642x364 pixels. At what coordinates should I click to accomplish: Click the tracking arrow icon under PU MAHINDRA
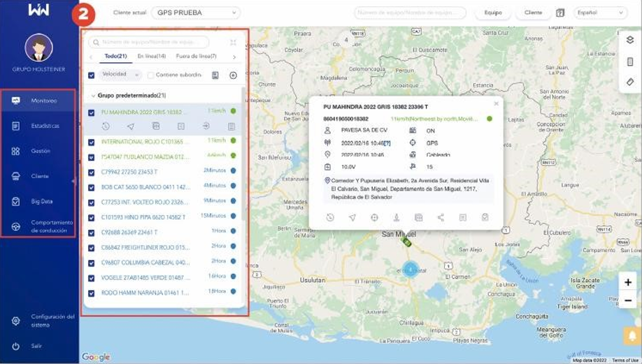(130, 126)
